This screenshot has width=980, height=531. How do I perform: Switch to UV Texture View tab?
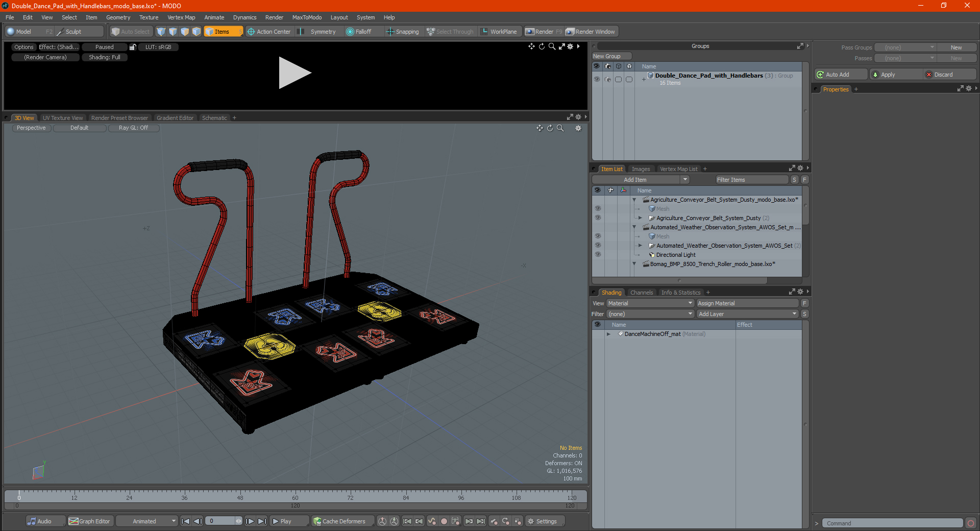pos(63,118)
